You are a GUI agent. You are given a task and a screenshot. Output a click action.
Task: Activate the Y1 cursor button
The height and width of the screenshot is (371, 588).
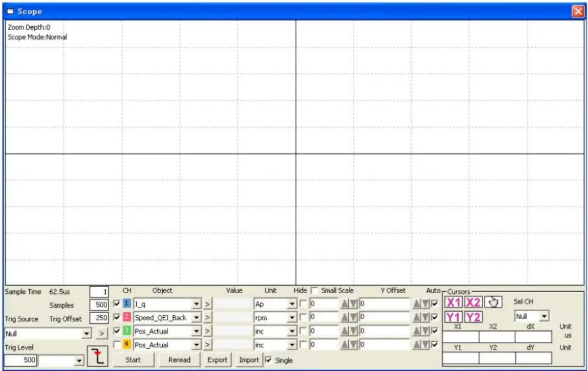[x=454, y=317]
